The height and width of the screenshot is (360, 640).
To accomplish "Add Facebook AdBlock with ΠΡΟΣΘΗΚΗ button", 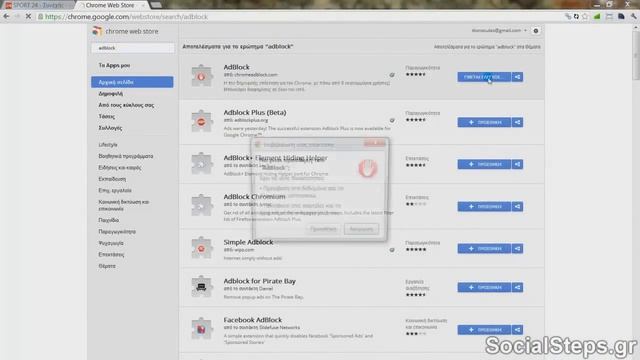I will (x=484, y=330).
